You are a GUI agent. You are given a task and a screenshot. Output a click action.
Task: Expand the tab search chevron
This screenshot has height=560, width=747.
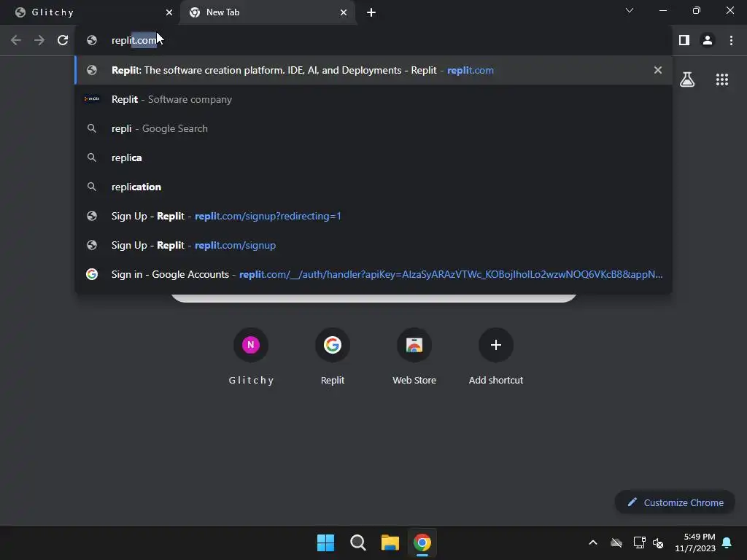[630, 10]
